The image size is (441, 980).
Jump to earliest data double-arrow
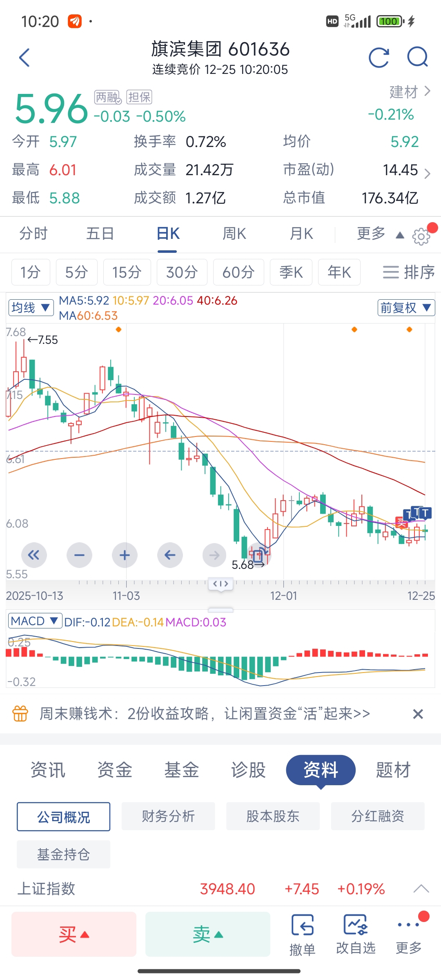[x=34, y=555]
